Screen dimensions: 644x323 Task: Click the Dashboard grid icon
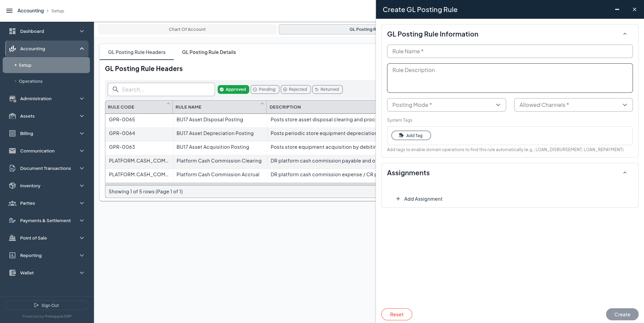(12, 31)
